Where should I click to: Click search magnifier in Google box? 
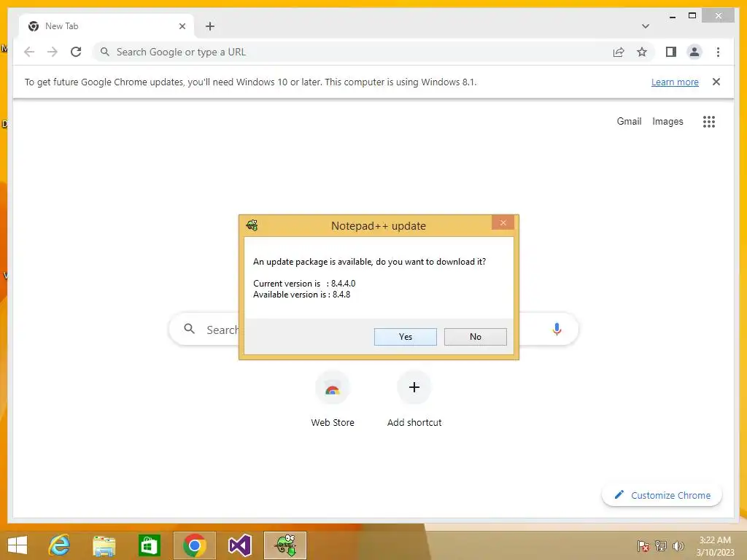189,329
